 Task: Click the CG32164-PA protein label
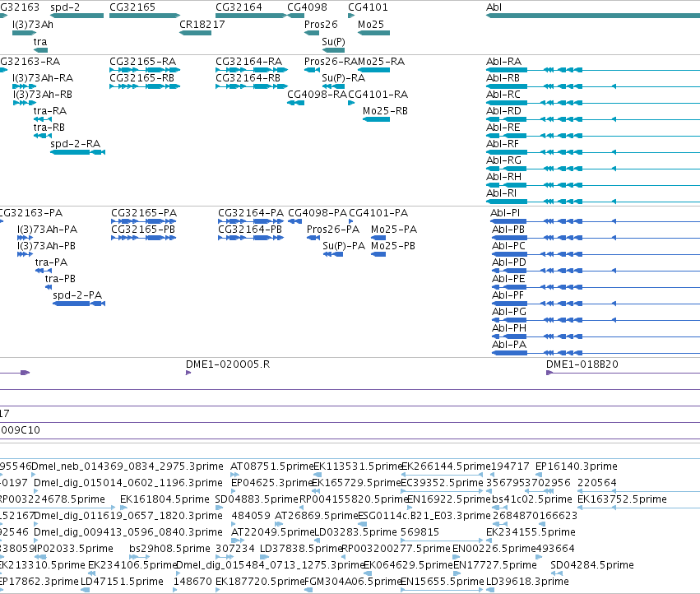coord(251,213)
